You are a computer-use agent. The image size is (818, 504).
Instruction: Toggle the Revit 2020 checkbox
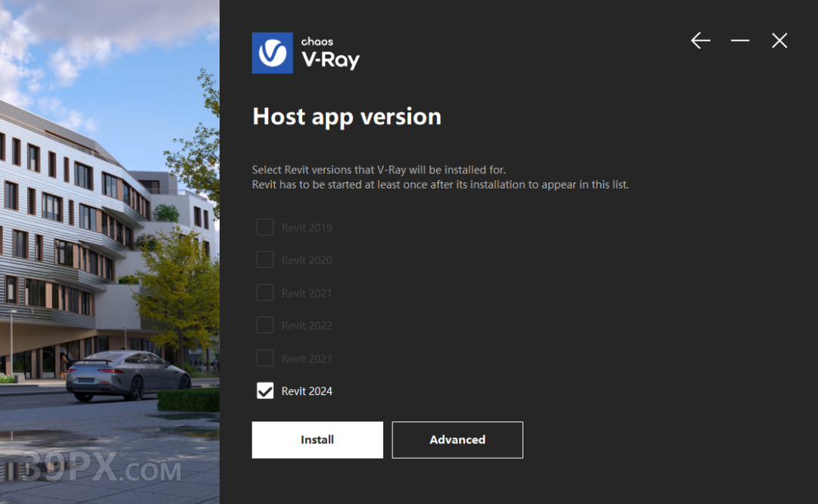265,260
